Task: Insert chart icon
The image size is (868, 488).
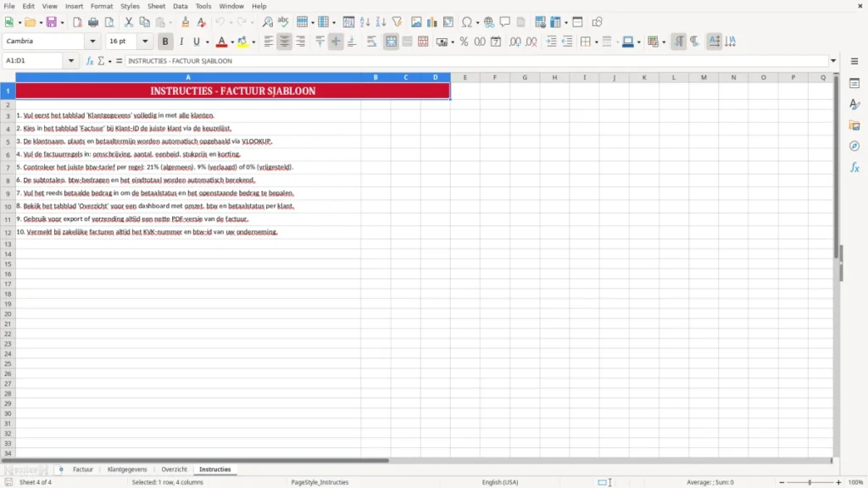Action: (x=431, y=22)
